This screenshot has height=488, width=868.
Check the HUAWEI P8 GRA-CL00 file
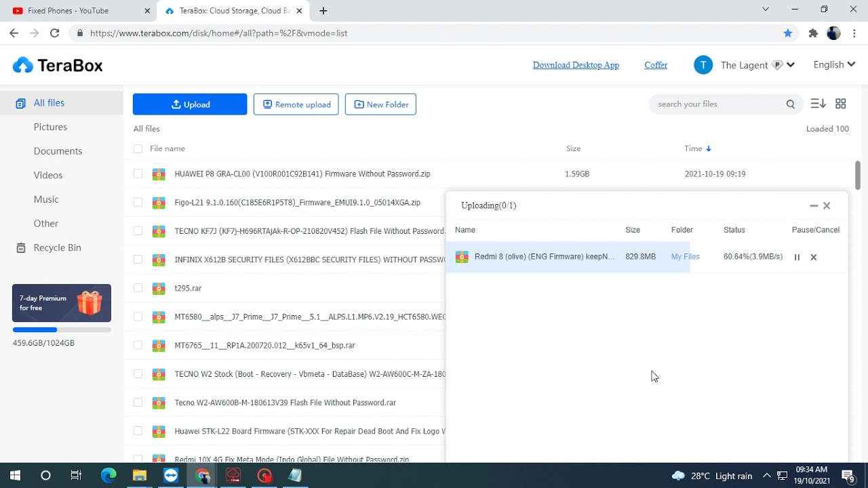(x=138, y=174)
